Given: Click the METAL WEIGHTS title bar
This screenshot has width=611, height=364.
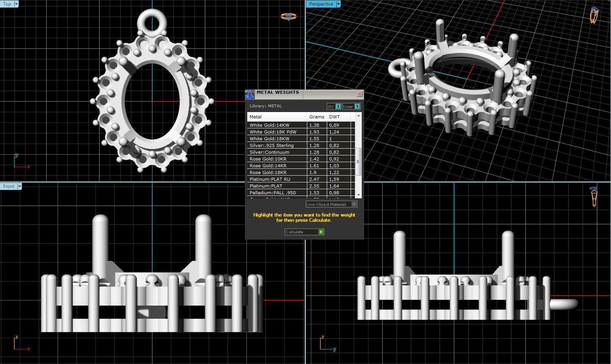Looking at the screenshot, I should (x=305, y=94).
